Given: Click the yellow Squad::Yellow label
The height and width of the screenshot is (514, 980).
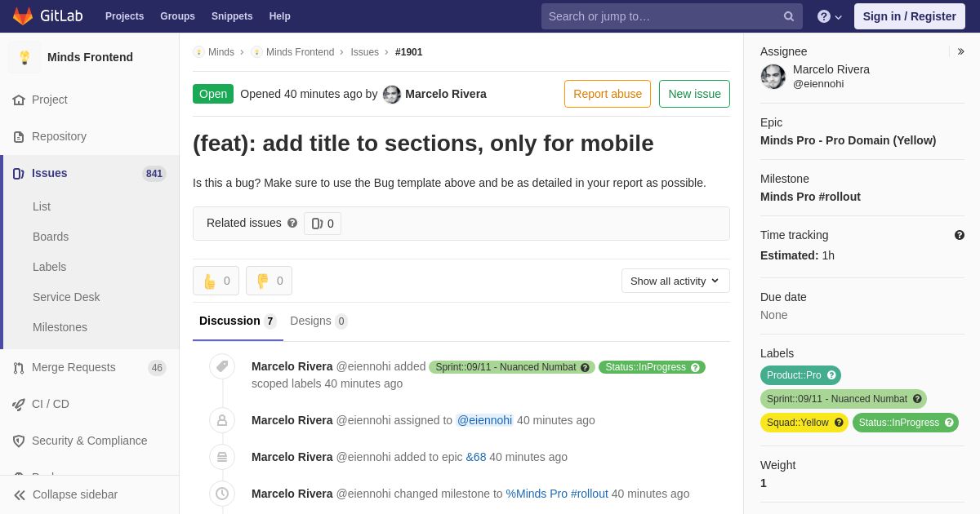Looking at the screenshot, I should [796, 423].
